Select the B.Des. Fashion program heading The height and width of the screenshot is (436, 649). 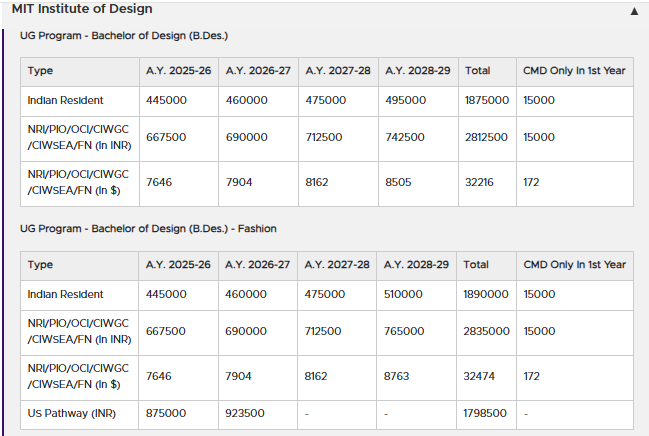pos(148,229)
